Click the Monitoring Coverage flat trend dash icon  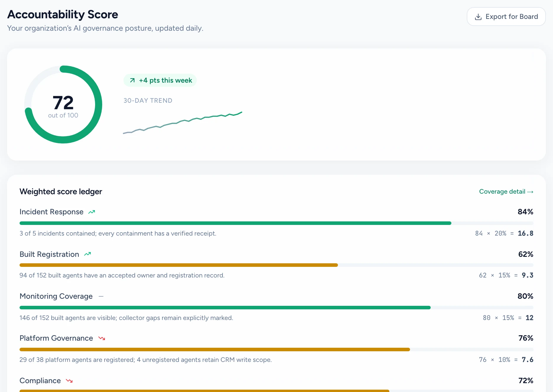click(101, 296)
